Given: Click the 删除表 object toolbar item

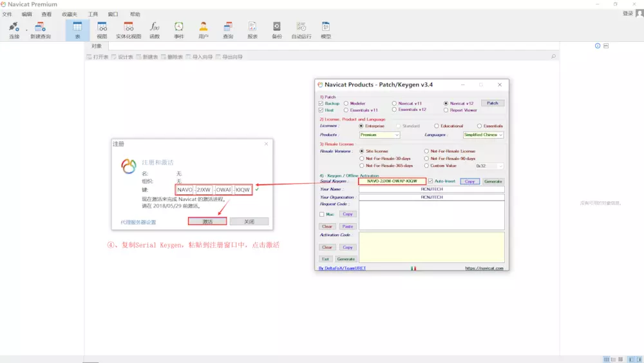Looking at the screenshot, I should (172, 57).
